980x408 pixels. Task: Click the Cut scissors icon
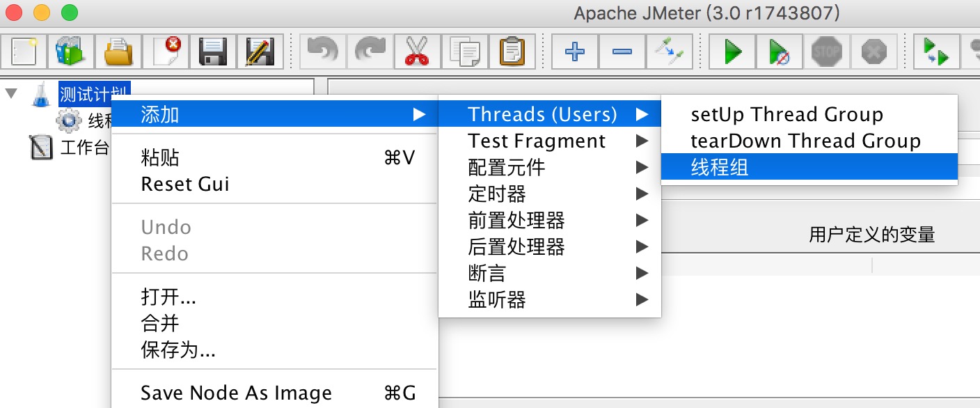coord(417,52)
